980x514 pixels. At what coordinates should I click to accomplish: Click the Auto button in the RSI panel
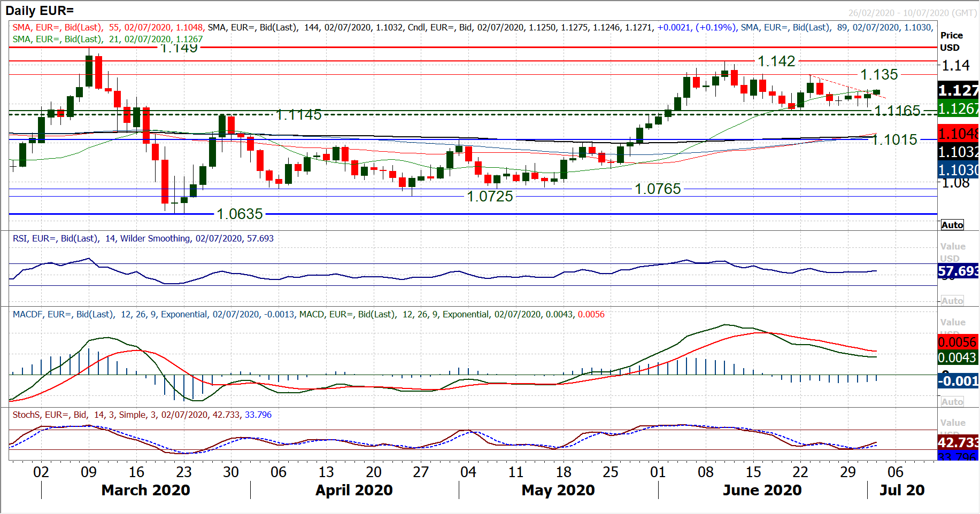pyautogui.click(x=952, y=301)
